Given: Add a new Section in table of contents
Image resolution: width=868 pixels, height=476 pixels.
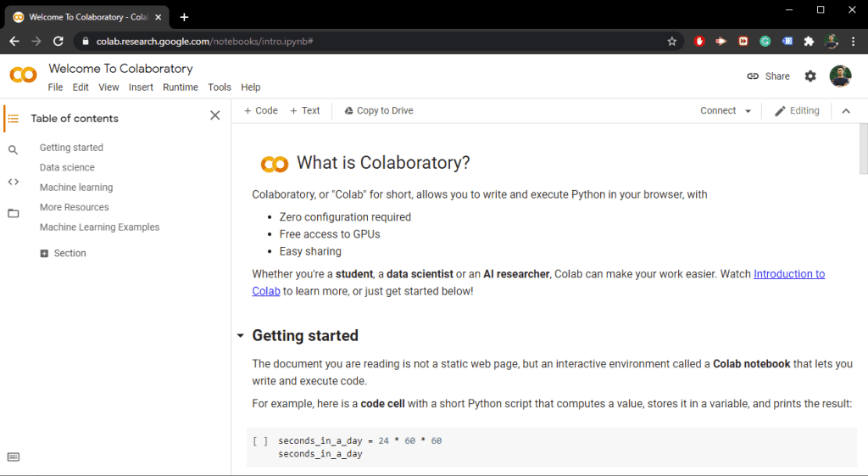Looking at the screenshot, I should (x=63, y=253).
